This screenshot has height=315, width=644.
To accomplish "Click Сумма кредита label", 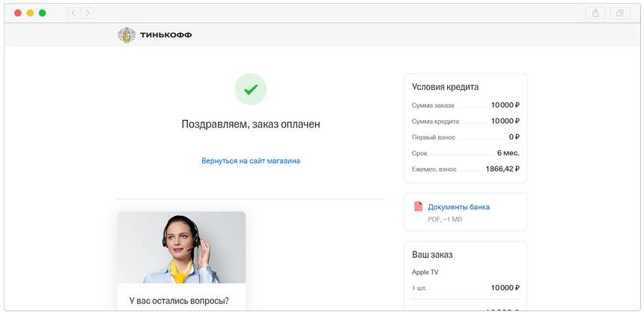I will [435, 121].
